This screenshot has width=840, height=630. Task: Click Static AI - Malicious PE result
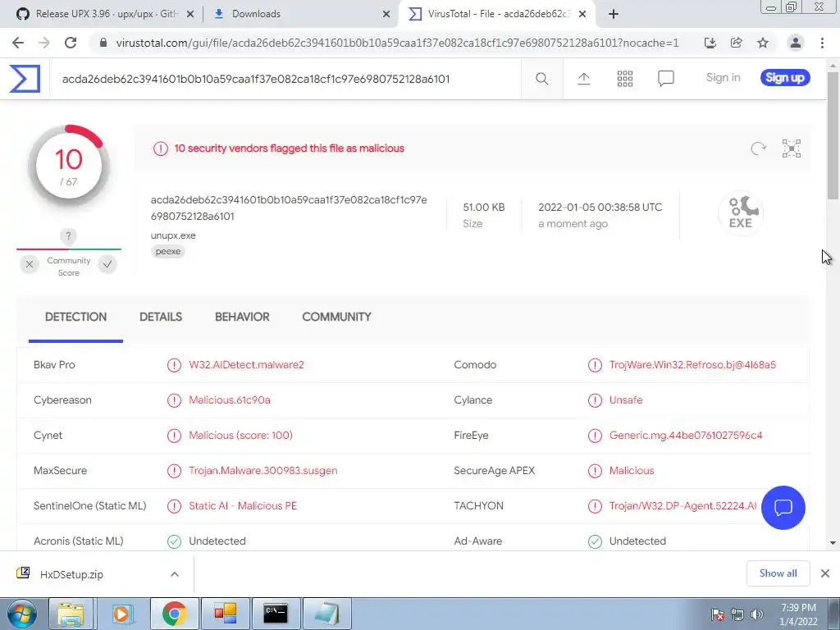(243, 506)
